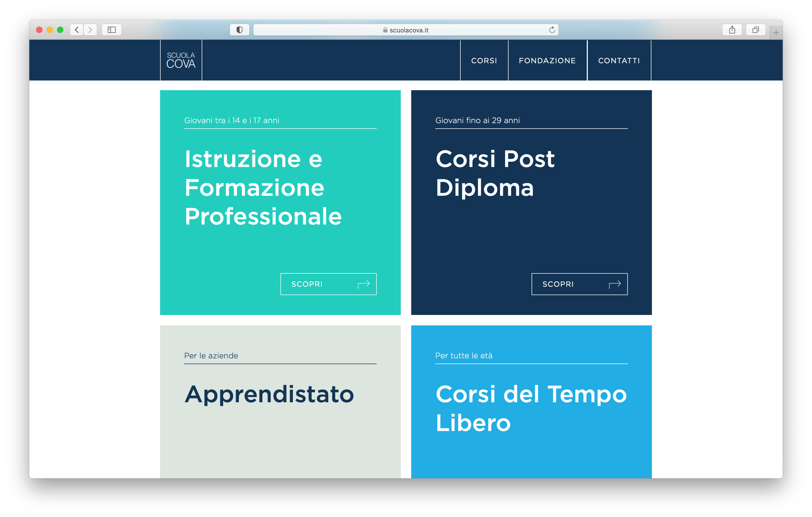Open the Corsi menu item

click(484, 61)
